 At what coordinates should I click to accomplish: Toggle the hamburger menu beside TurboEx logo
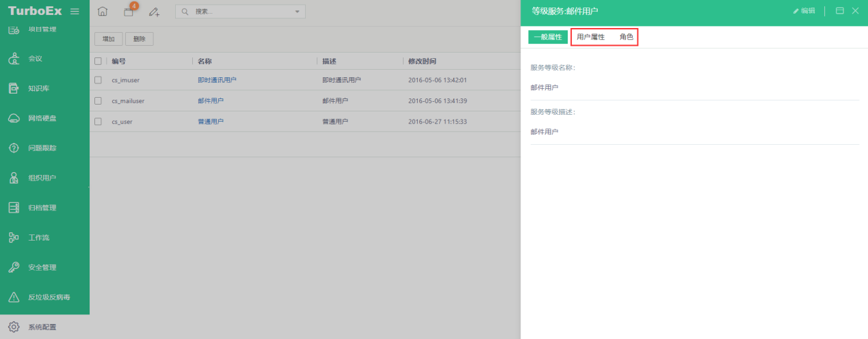[75, 12]
